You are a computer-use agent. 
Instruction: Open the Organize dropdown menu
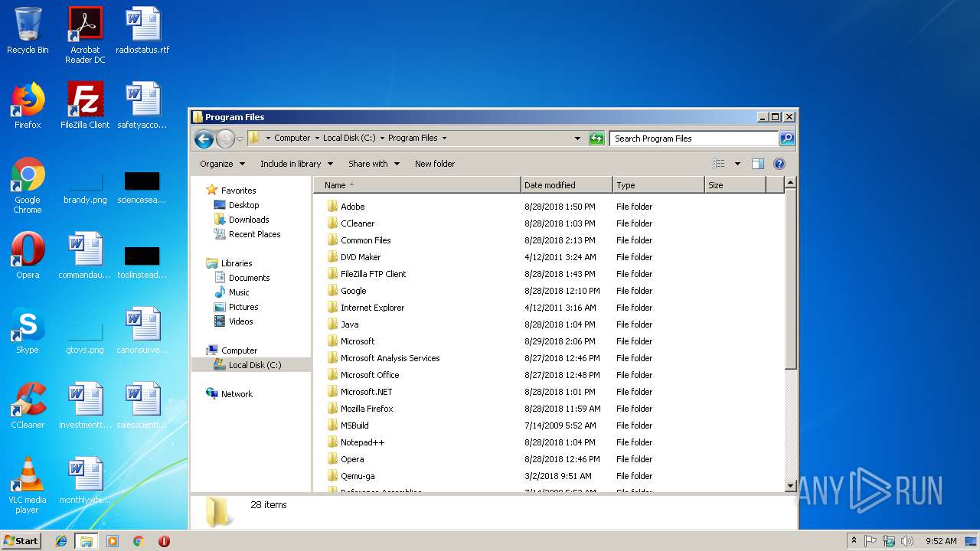click(x=222, y=164)
